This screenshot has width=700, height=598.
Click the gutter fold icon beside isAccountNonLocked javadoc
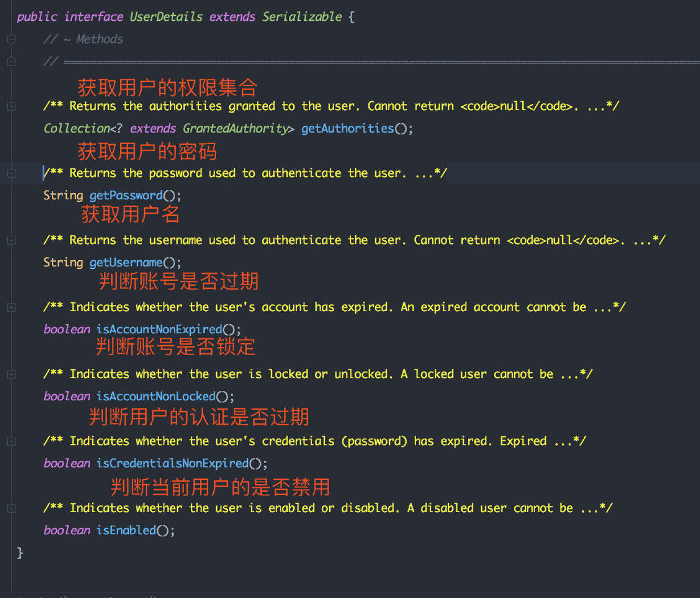click(10, 374)
